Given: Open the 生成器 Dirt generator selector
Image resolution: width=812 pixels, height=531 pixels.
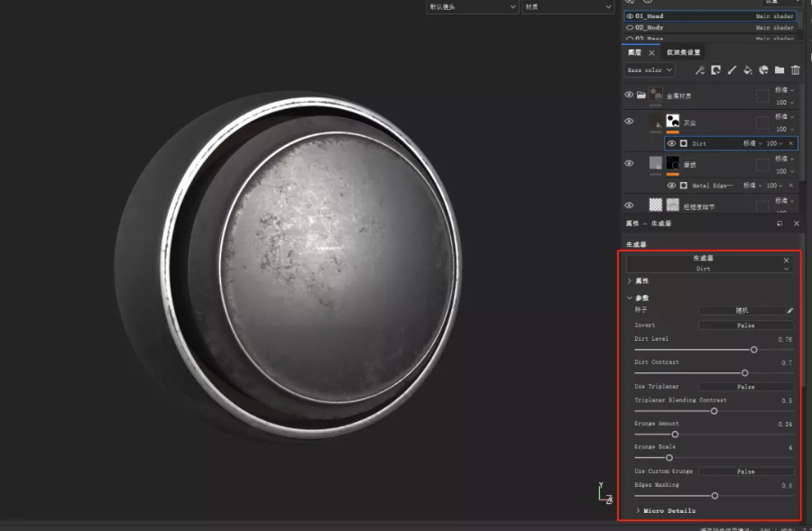Looking at the screenshot, I should [709, 263].
